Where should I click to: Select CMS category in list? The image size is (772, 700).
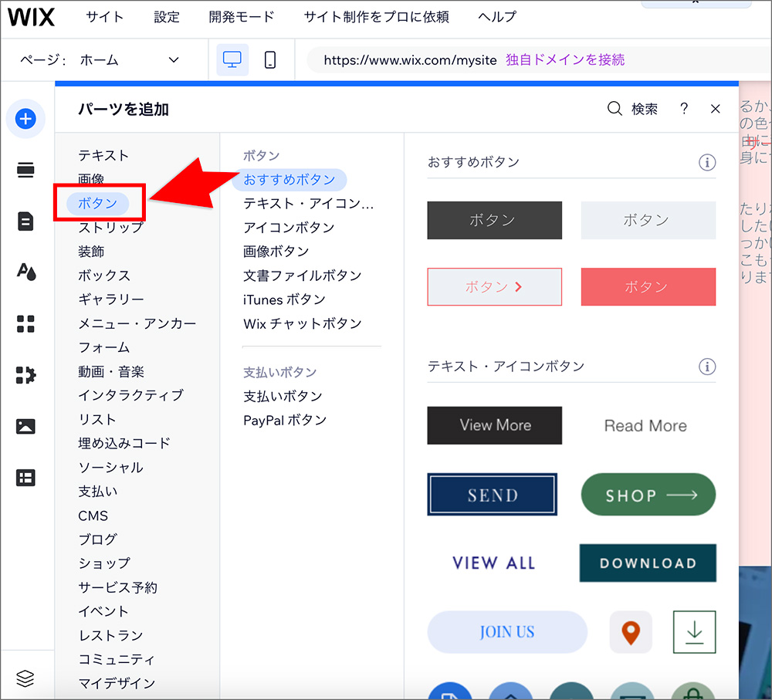tap(93, 516)
